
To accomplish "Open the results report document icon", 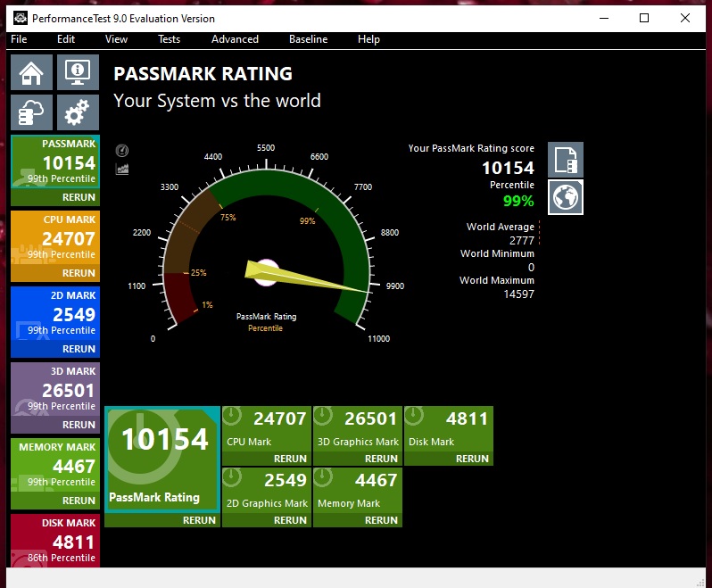I will tap(566, 160).
